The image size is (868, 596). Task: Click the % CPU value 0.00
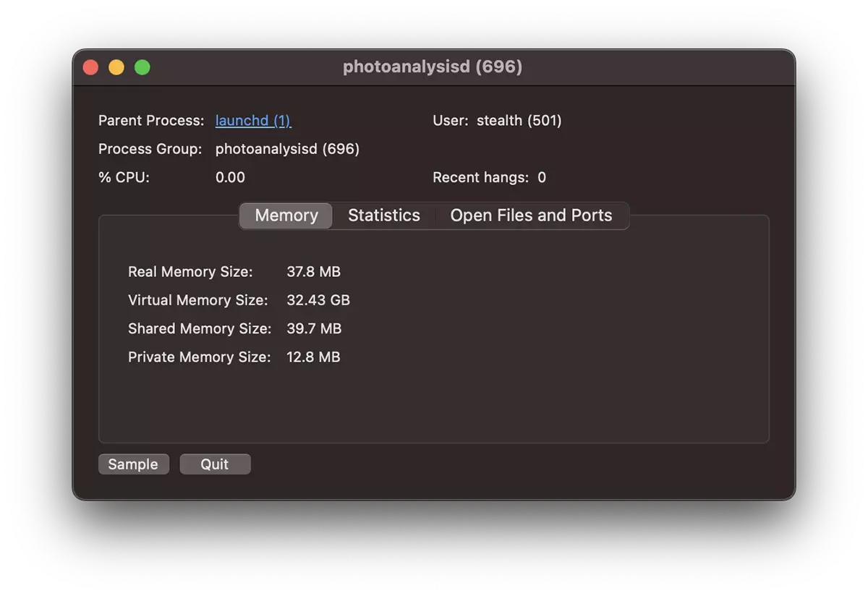point(230,177)
